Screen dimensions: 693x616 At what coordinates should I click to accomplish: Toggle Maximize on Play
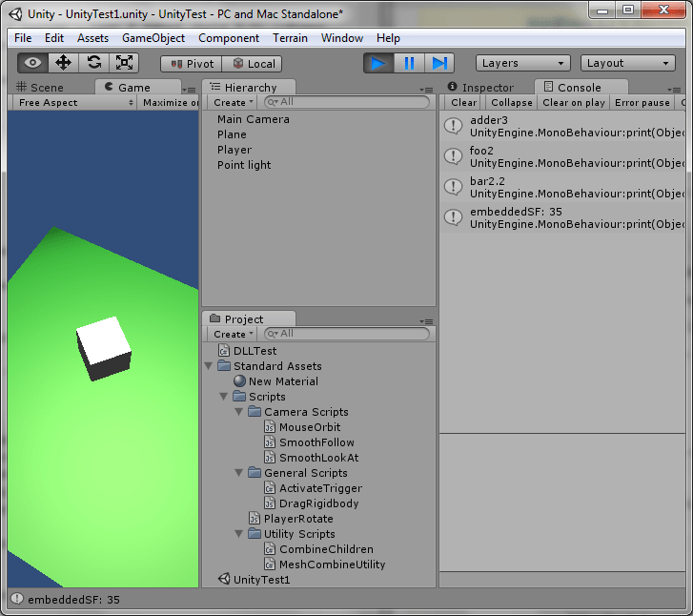click(168, 103)
